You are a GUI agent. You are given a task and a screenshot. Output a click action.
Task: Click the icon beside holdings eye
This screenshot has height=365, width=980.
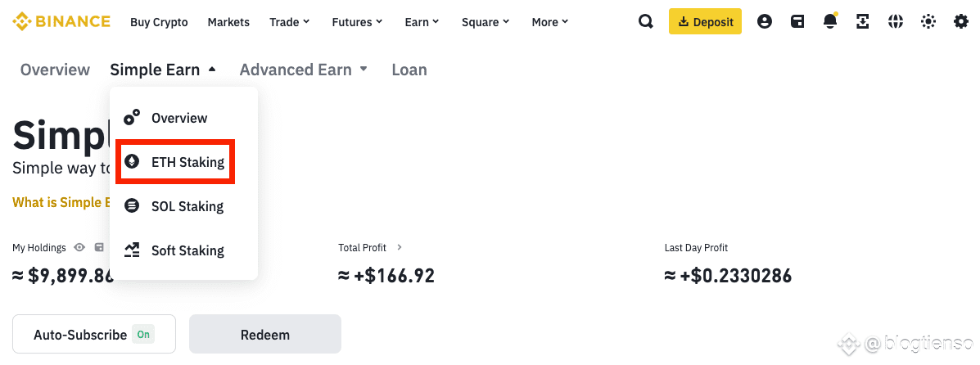coord(99,247)
